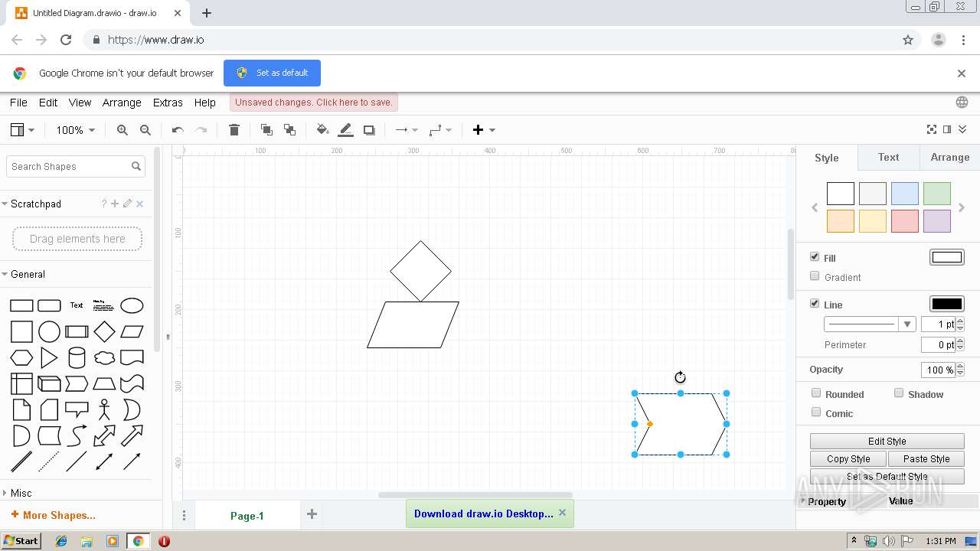Viewport: 980px width, 551px height.
Task: Open the Extras menu
Action: [168, 103]
